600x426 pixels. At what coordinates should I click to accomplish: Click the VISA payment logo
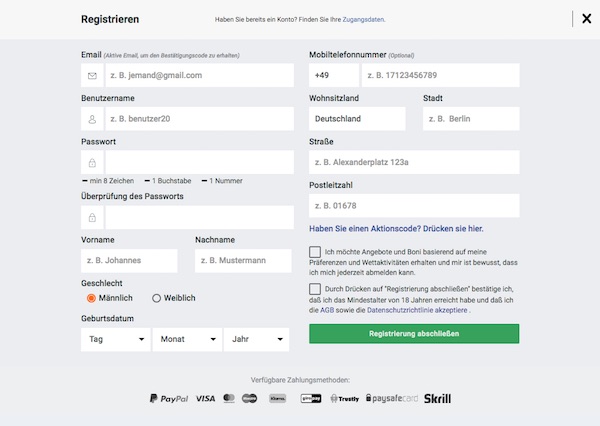click(205, 398)
